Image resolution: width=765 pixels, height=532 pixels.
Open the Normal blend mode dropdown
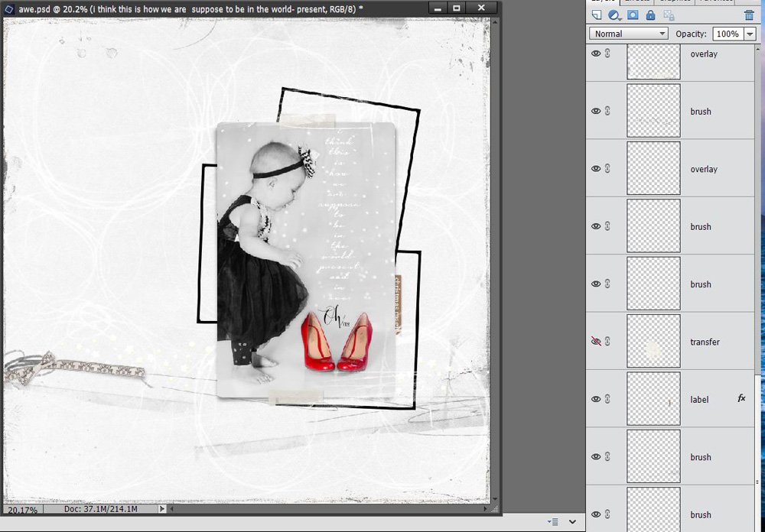click(628, 34)
